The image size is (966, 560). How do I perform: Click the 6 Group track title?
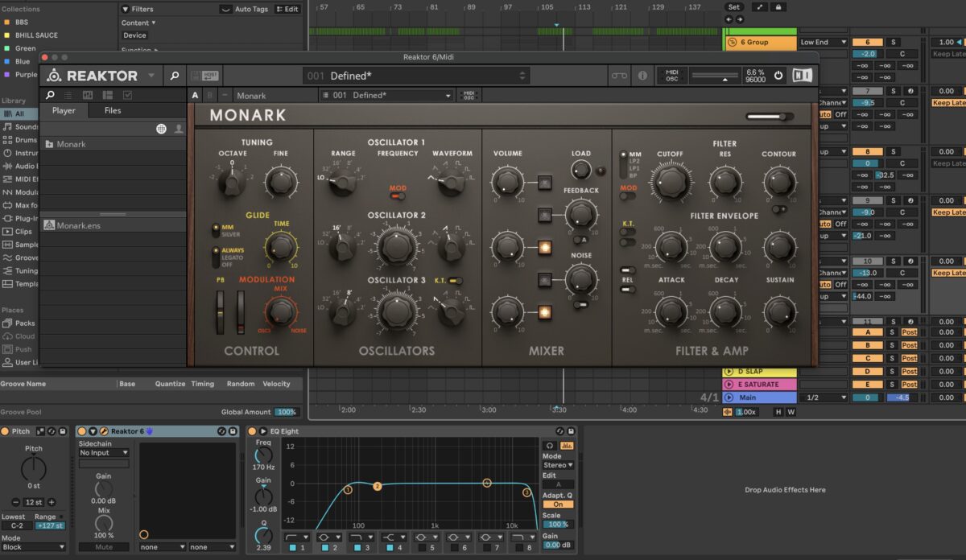click(x=760, y=42)
